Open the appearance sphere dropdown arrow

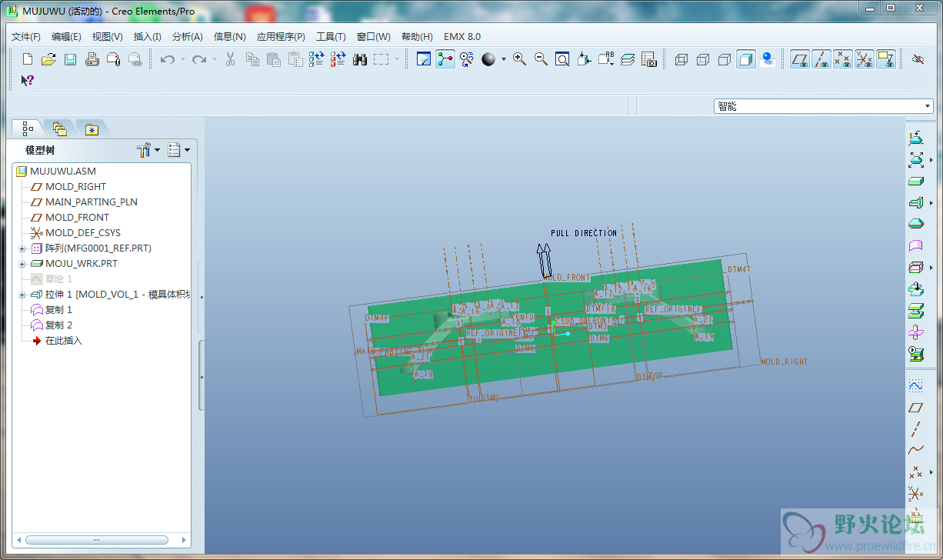click(504, 59)
